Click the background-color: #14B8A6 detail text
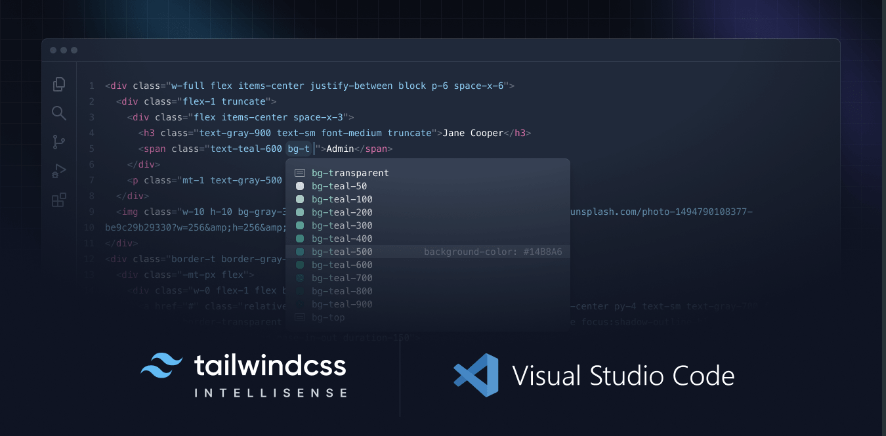Image resolution: width=886 pixels, height=436 pixels. coord(493,252)
